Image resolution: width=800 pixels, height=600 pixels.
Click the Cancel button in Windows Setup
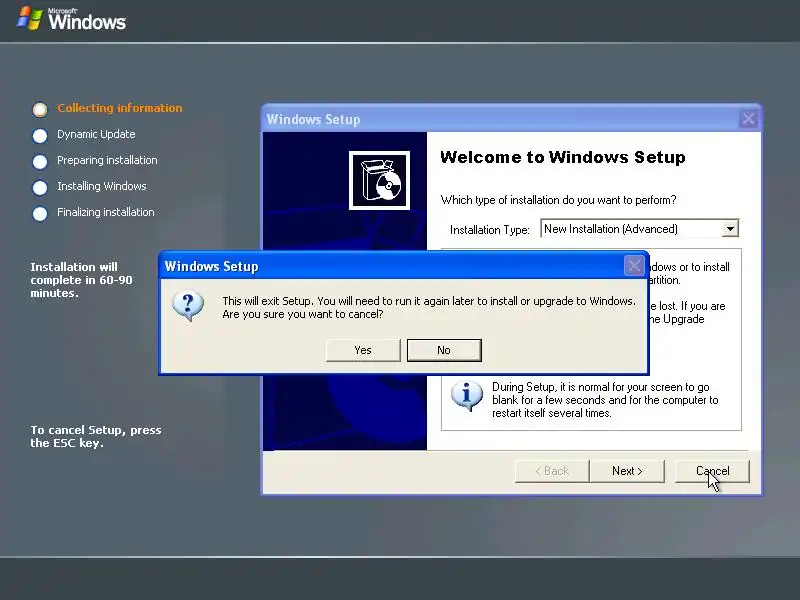tap(712, 471)
